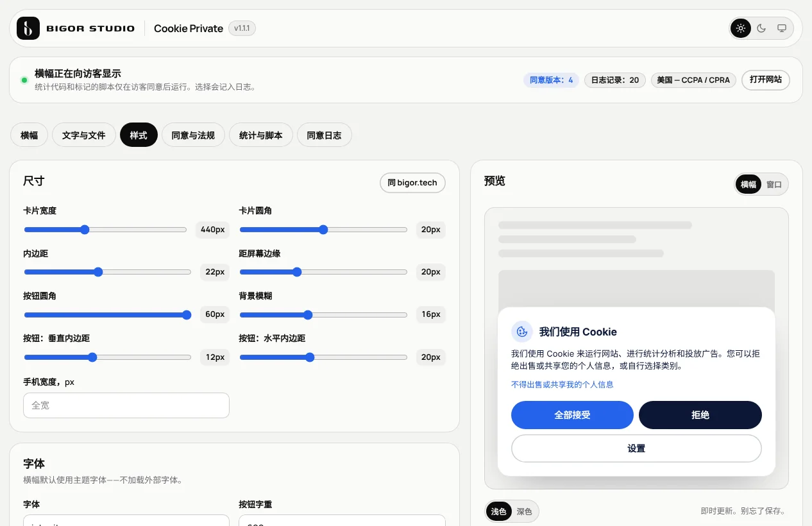Adjust the 距屏幕边缘 slider
This screenshot has height=526, width=812.
pos(323,272)
